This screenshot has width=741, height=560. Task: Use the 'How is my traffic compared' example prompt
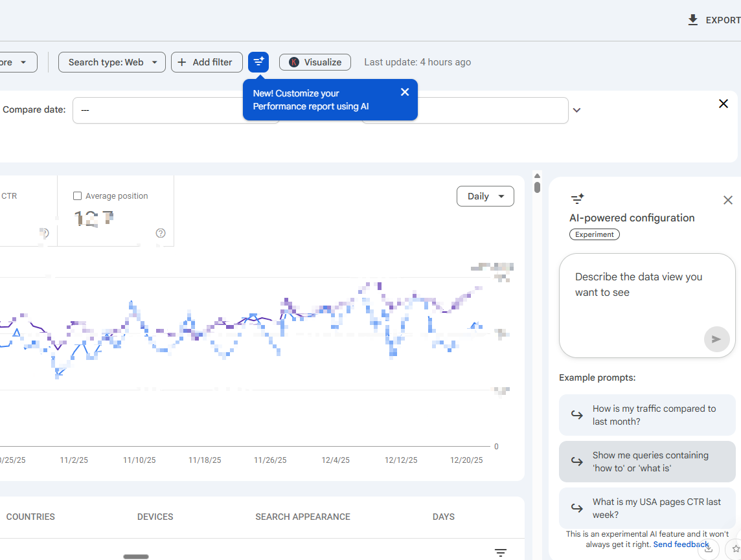647,415
